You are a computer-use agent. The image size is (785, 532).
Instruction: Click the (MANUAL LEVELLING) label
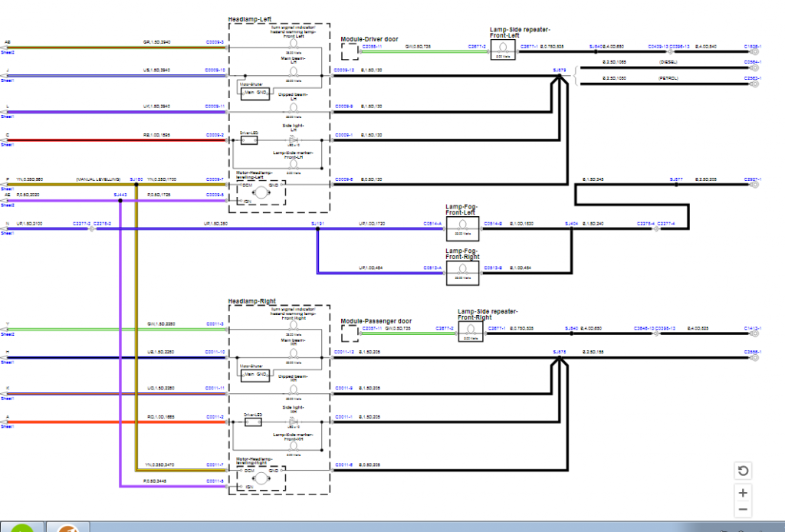(x=98, y=179)
